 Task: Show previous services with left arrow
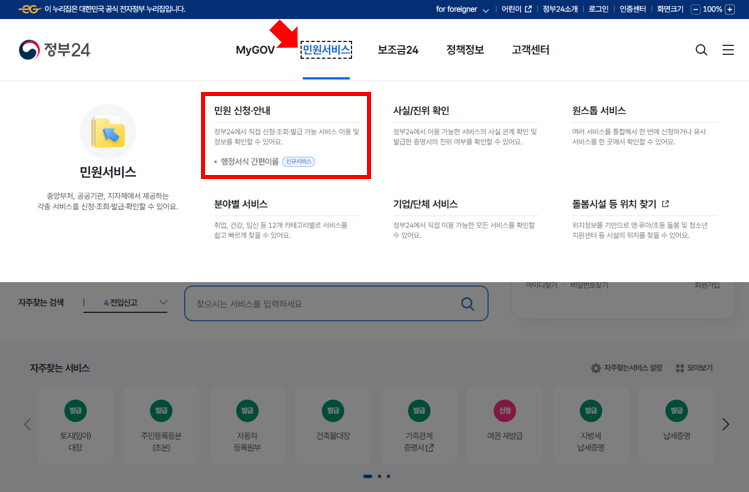[28, 424]
